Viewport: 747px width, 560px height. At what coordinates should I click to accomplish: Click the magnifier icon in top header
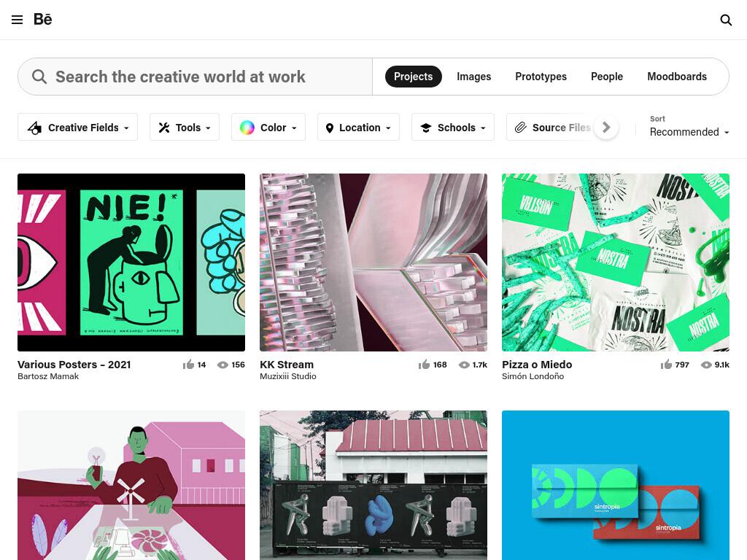coord(726,20)
